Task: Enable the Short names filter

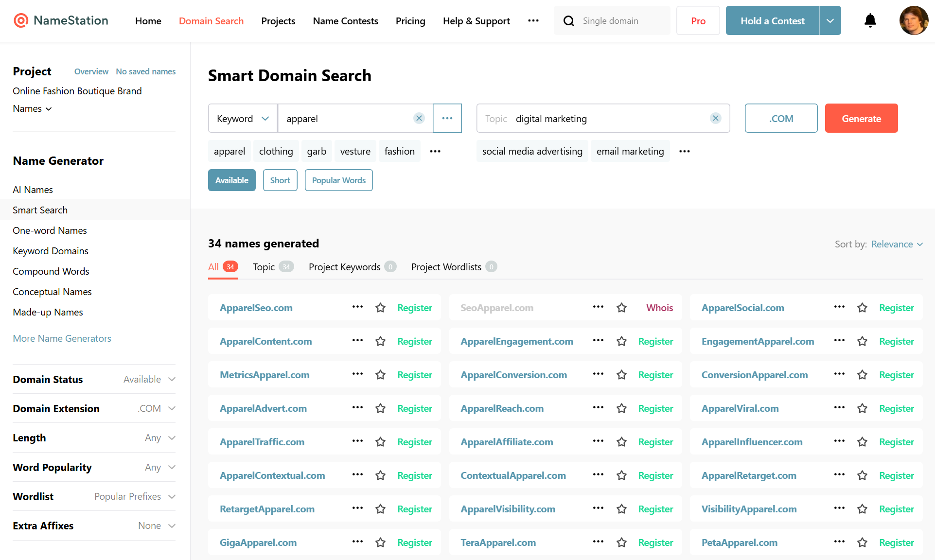Action: (x=280, y=180)
